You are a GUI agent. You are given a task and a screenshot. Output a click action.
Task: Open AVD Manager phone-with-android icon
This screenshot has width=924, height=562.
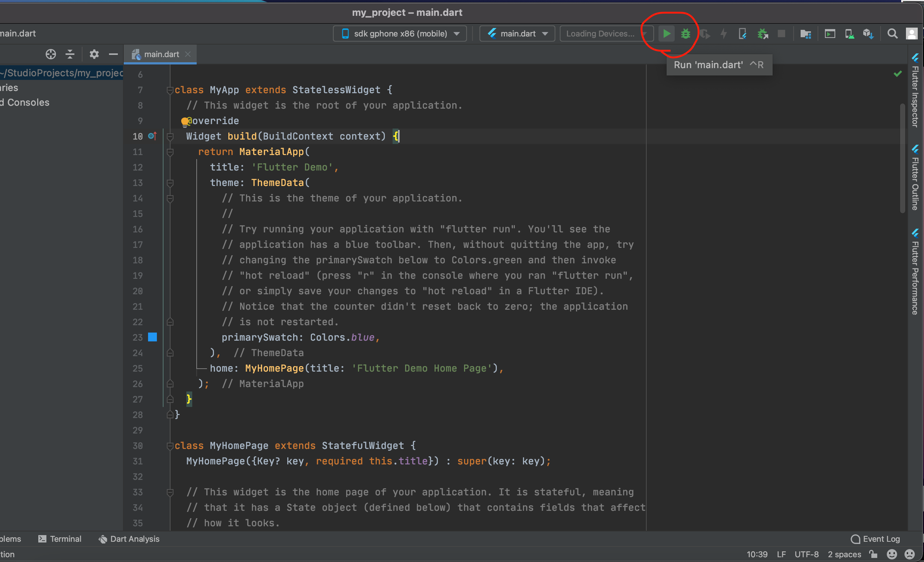(x=849, y=34)
